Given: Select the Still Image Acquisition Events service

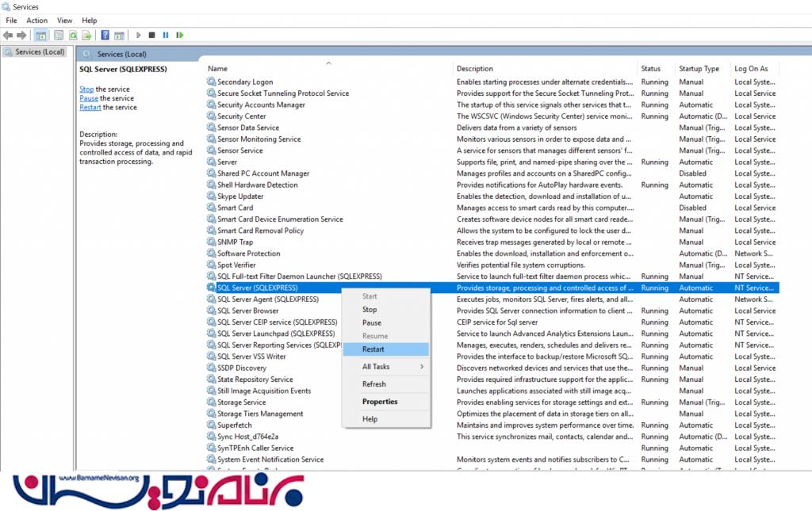Looking at the screenshot, I should tap(492, 391).
